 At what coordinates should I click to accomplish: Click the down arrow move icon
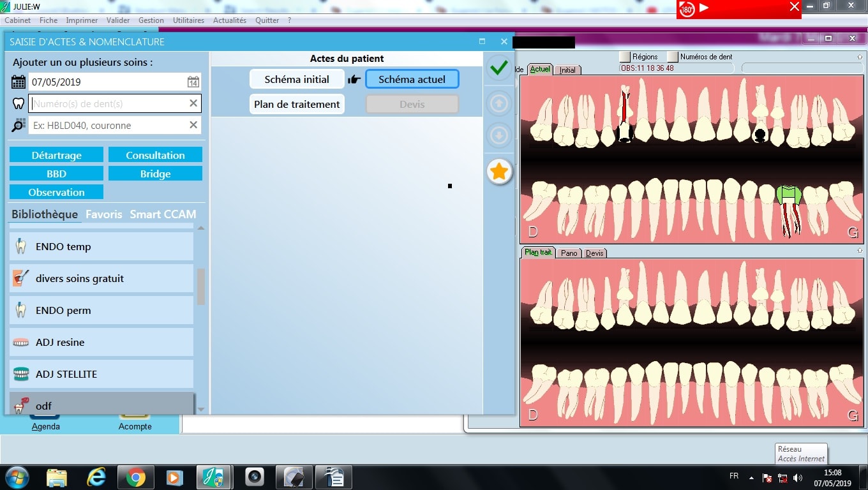[x=499, y=135]
